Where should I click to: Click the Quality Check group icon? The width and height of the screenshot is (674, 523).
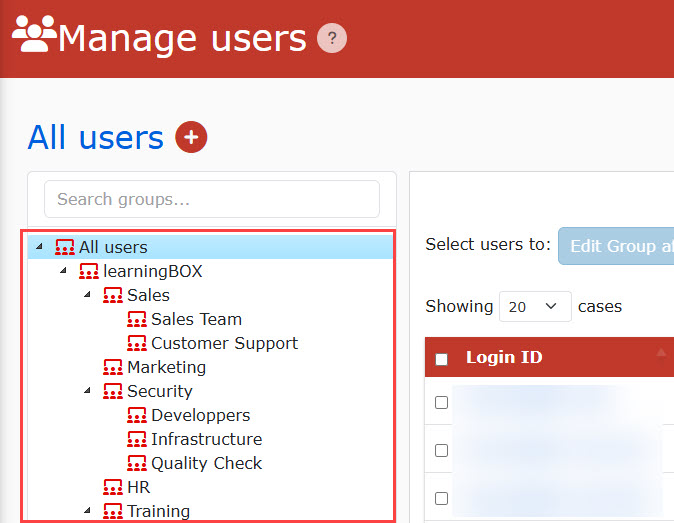coord(137,464)
